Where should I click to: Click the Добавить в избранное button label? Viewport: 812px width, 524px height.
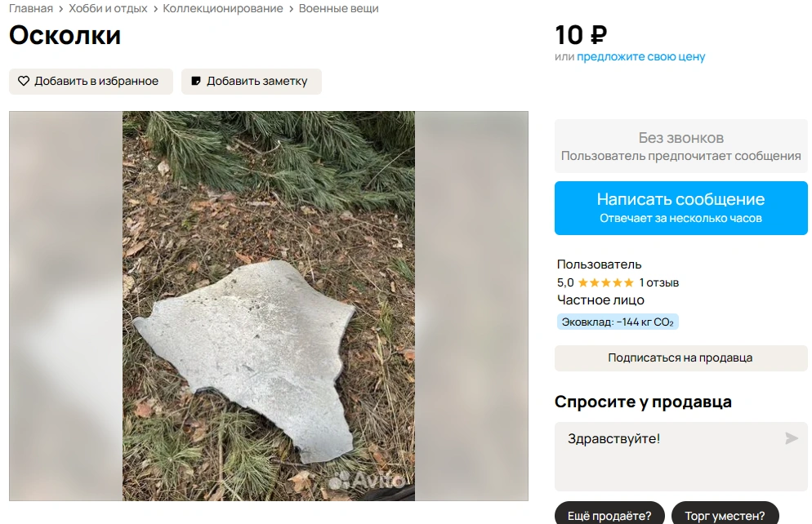[96, 82]
